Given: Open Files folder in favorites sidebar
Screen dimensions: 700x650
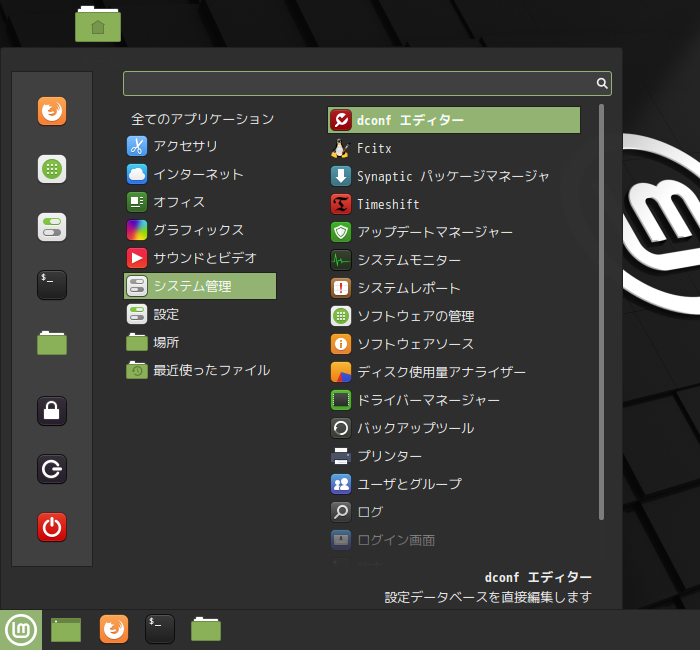Looking at the screenshot, I should 52,343.
